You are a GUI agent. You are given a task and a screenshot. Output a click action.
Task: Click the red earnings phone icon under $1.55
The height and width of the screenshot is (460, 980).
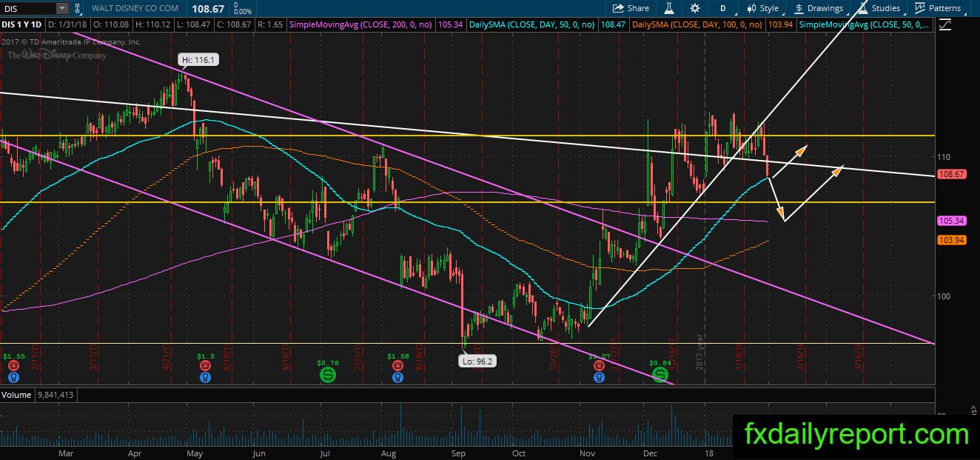point(13,365)
